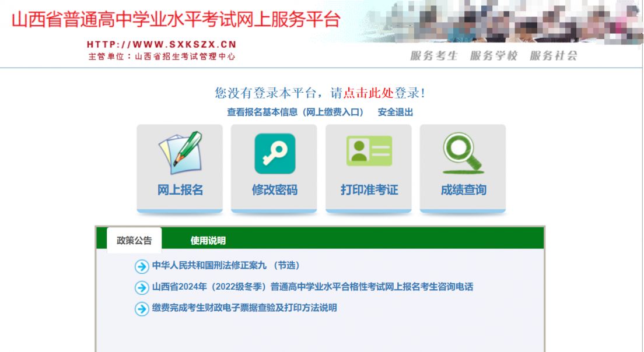Click the 服务学校 slogan text
Screen dimensions: 644x352
(494, 55)
